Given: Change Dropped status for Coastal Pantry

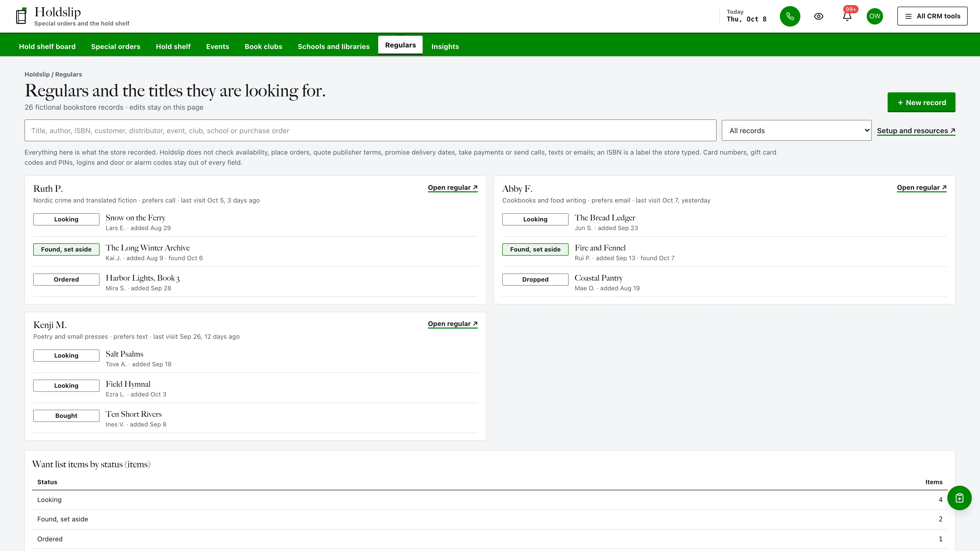Looking at the screenshot, I should pos(535,280).
